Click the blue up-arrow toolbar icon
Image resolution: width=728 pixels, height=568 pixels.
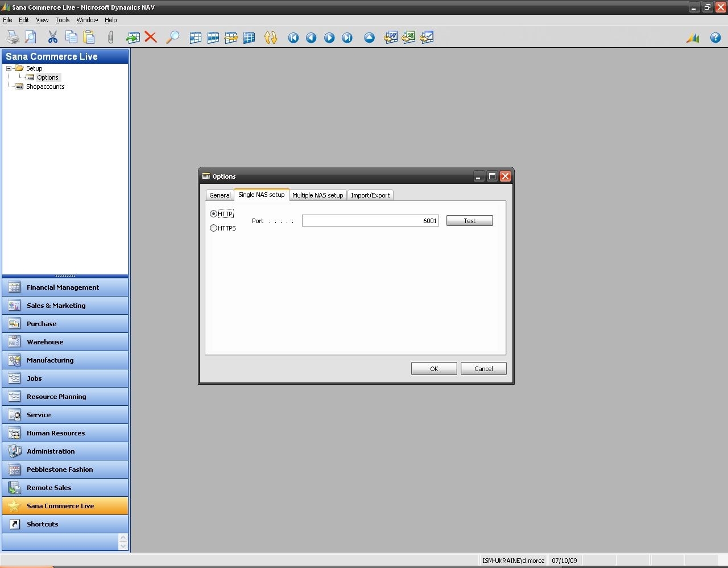coord(369,38)
